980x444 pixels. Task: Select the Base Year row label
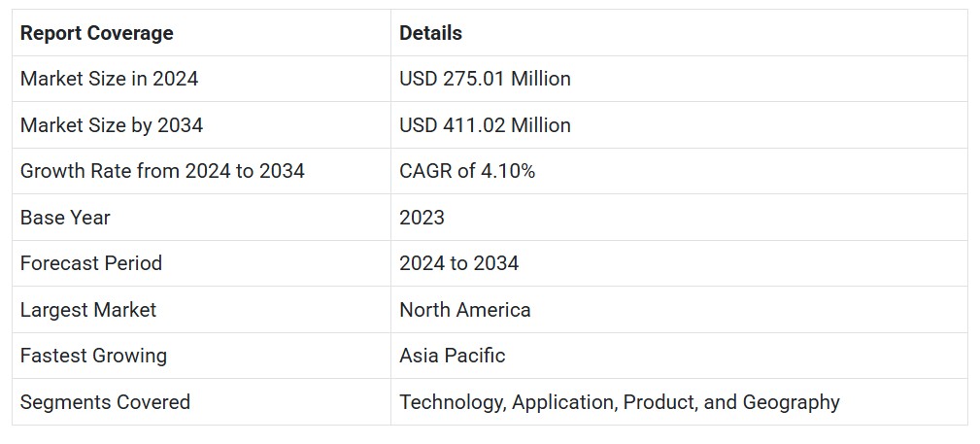click(65, 218)
